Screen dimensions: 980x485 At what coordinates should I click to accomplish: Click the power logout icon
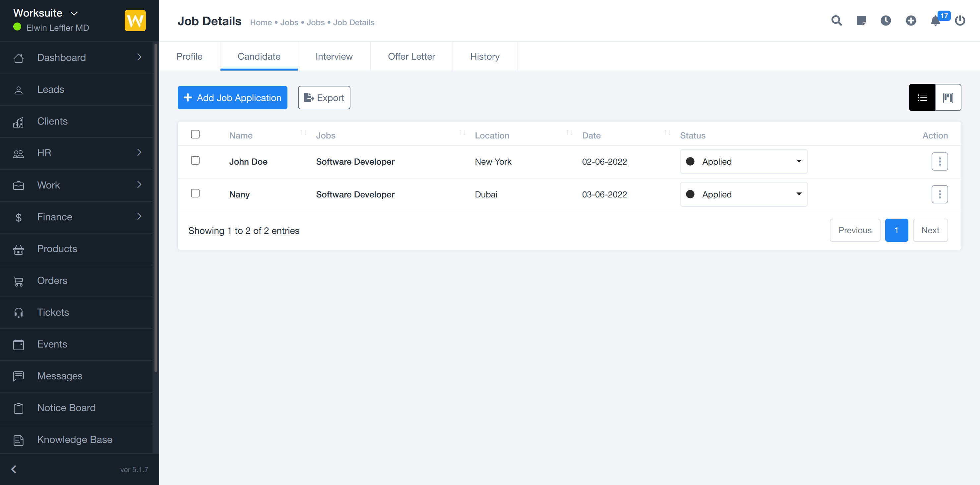(x=960, y=21)
